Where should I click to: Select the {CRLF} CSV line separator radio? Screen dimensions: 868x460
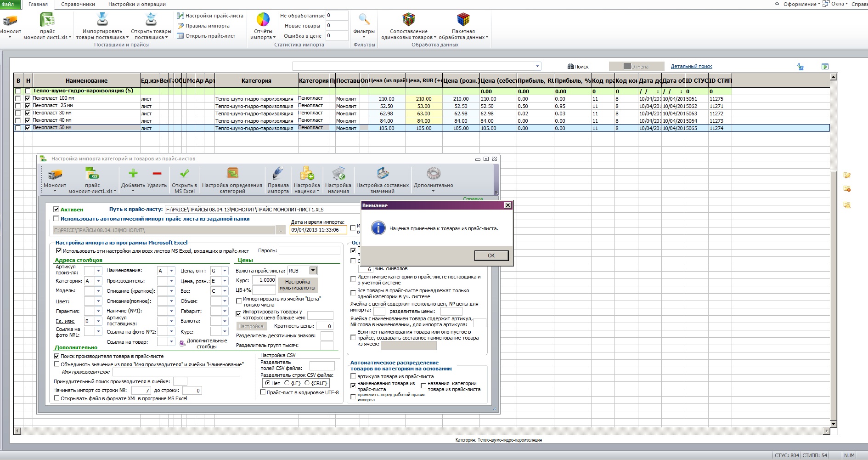[307, 383]
